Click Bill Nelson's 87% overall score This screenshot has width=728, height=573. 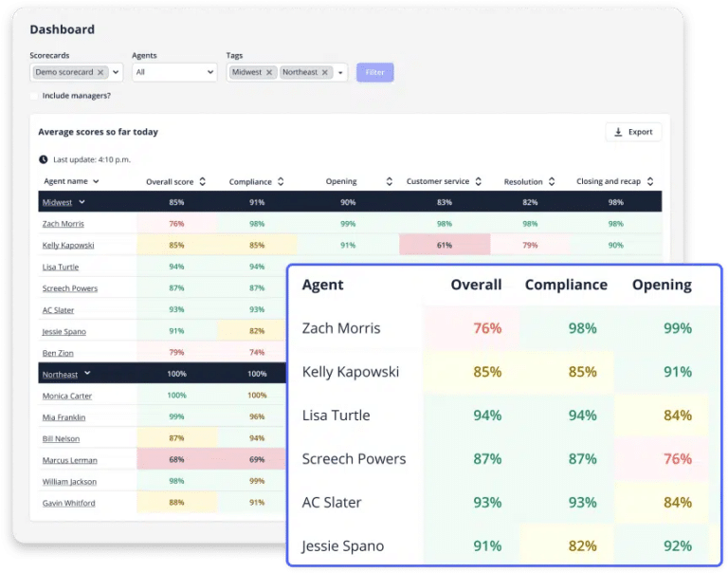click(x=176, y=438)
